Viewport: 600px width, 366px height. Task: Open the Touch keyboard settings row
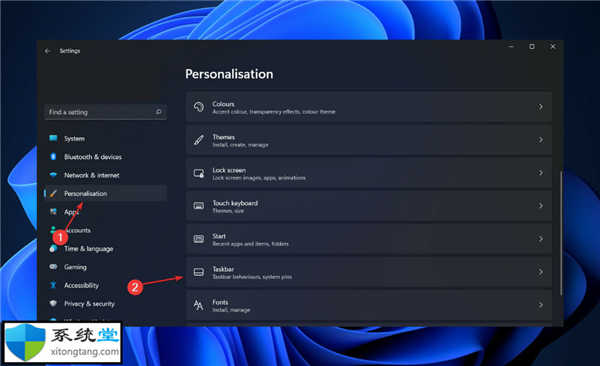[369, 206]
